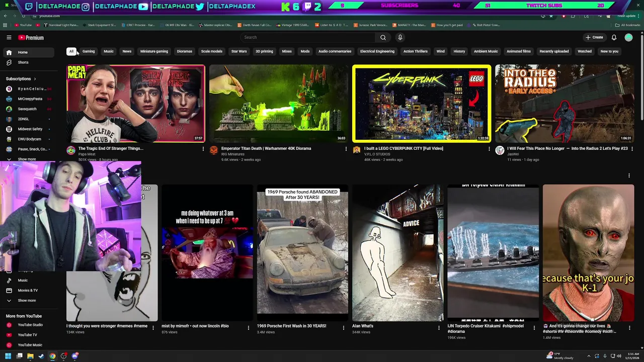644x362 pixels.
Task: Open Midwest Safety subscription channel
Action: pyautogui.click(x=28, y=129)
